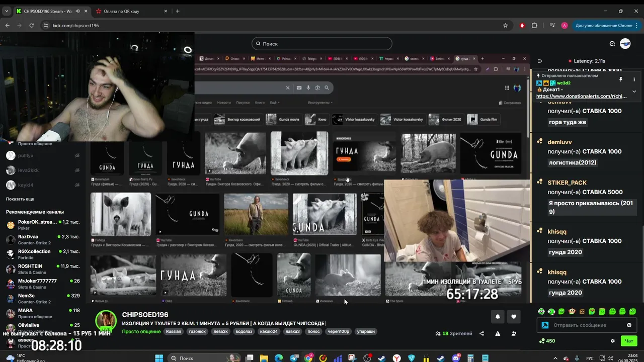Open recommended channel MARA
This screenshot has height=362, width=644.
(43, 313)
